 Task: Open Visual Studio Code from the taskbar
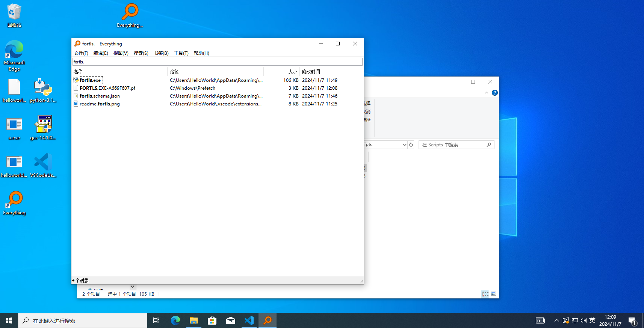tap(249, 320)
